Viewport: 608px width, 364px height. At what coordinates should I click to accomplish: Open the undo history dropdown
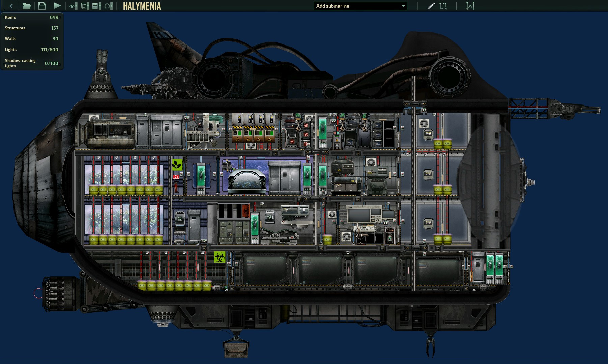pyautogui.click(x=109, y=6)
